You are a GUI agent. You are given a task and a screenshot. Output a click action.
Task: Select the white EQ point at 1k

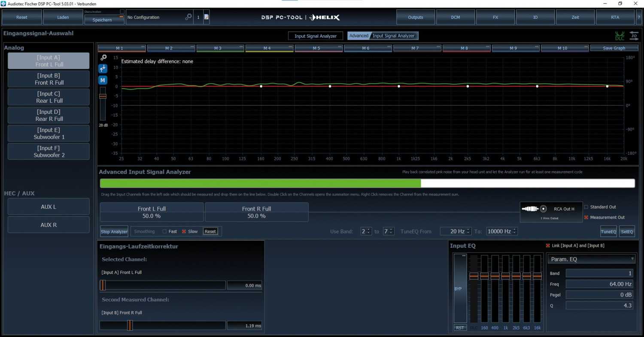click(x=399, y=86)
